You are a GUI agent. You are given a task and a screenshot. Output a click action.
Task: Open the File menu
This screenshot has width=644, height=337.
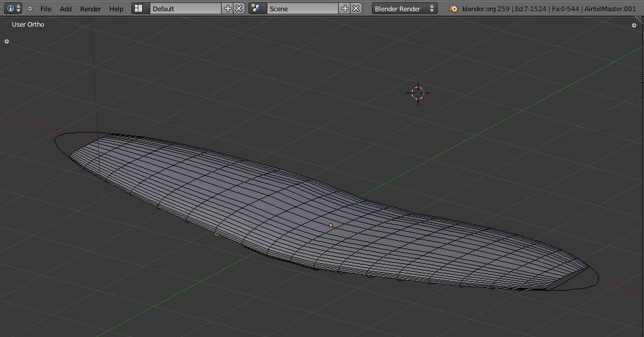(45, 9)
